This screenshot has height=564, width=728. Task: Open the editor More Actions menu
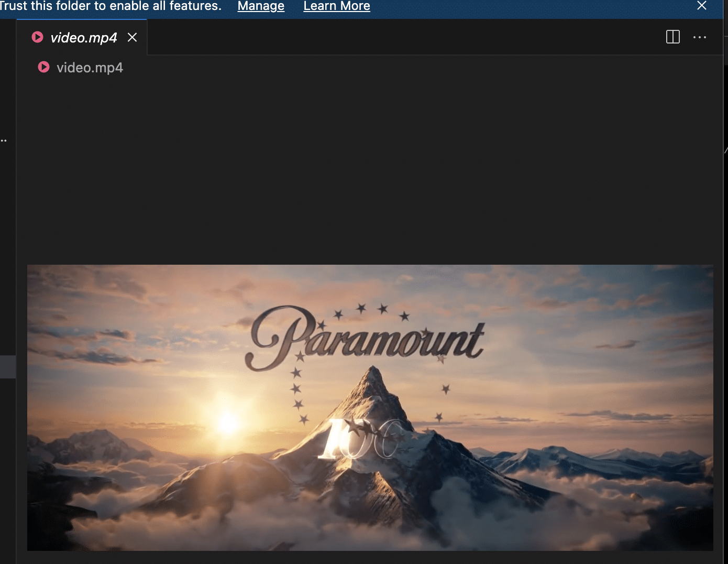[x=700, y=37]
